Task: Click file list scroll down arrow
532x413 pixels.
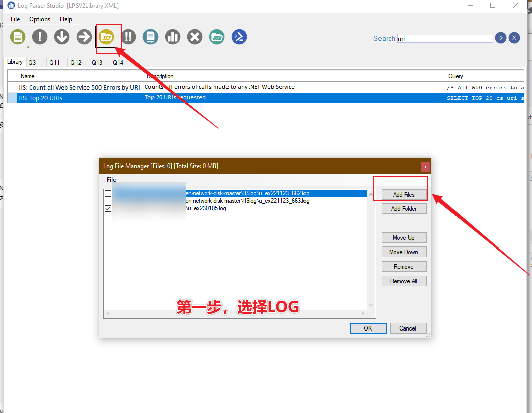Action: (371, 305)
